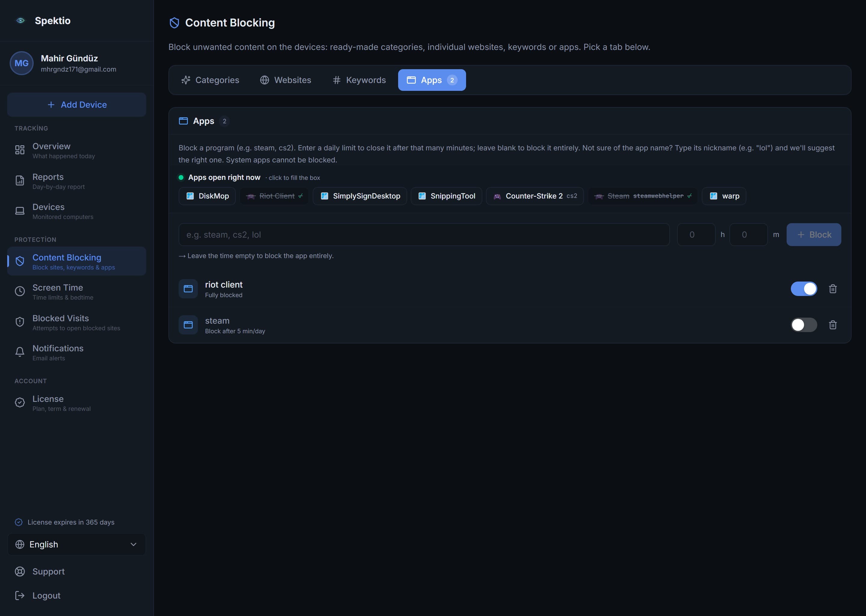Click the MG profile avatar
Image resolution: width=866 pixels, height=616 pixels.
tap(22, 63)
